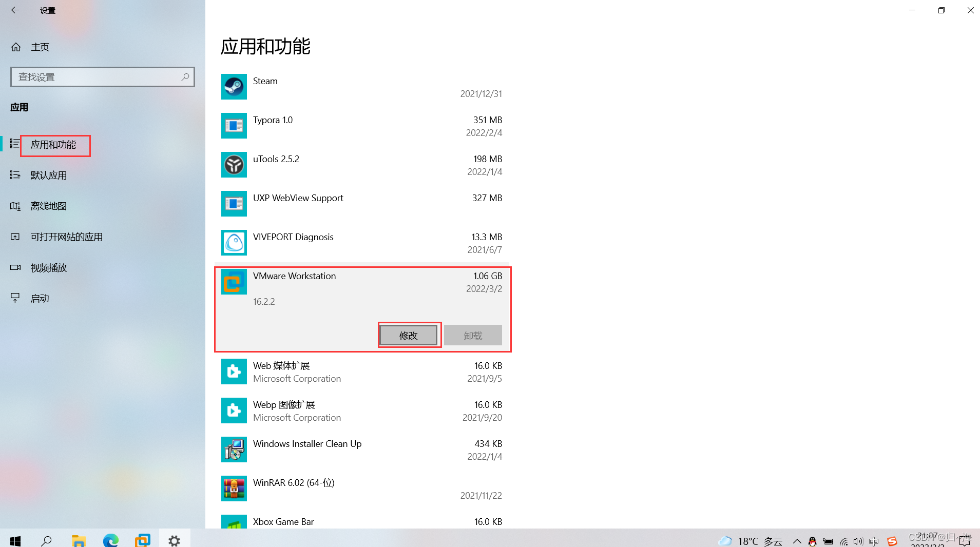Open the Windows Start menu

15,540
